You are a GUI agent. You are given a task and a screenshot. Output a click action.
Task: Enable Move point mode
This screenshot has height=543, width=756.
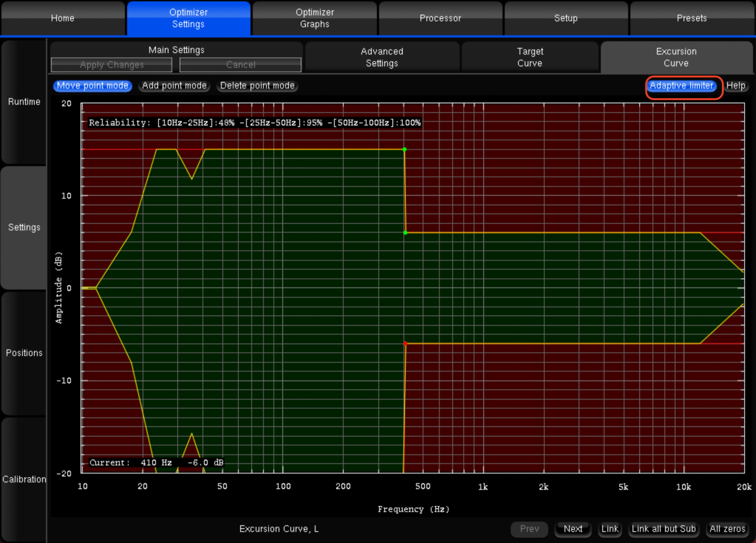tap(92, 86)
